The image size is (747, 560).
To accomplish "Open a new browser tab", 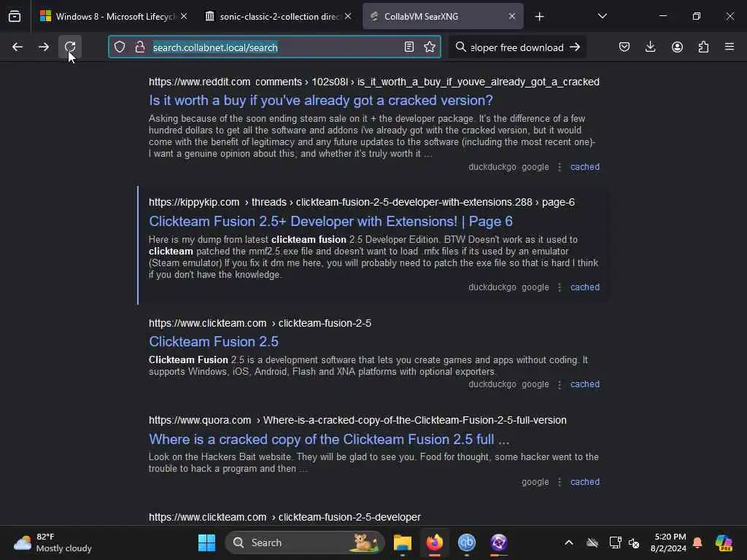I will (539, 17).
